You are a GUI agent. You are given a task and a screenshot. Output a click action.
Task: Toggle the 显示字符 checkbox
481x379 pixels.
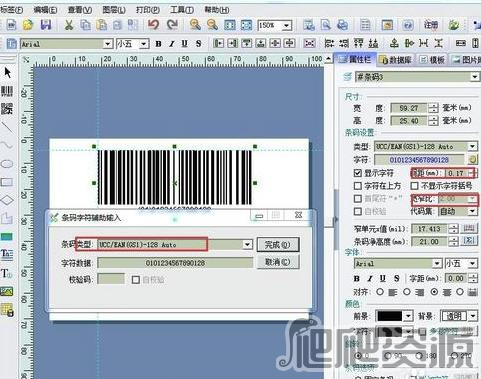click(x=358, y=173)
